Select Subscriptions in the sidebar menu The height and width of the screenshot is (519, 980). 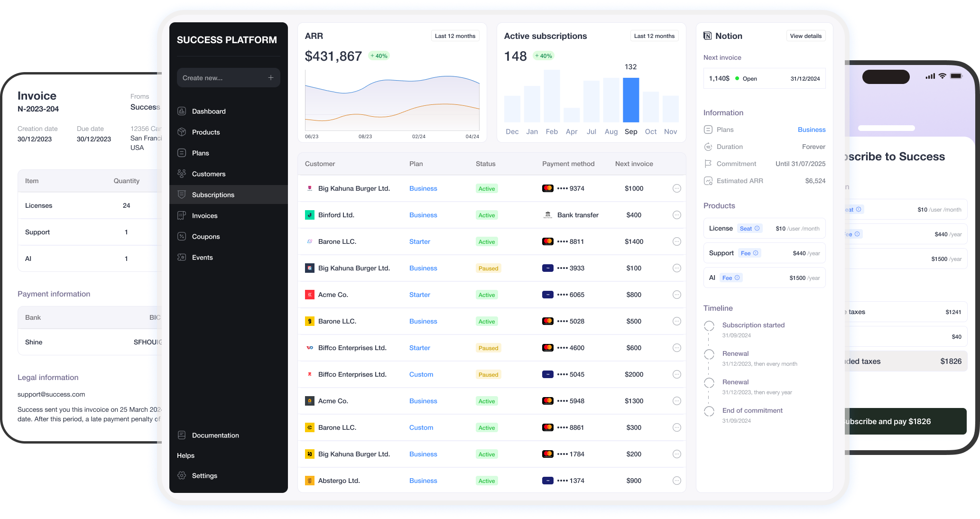click(x=213, y=195)
